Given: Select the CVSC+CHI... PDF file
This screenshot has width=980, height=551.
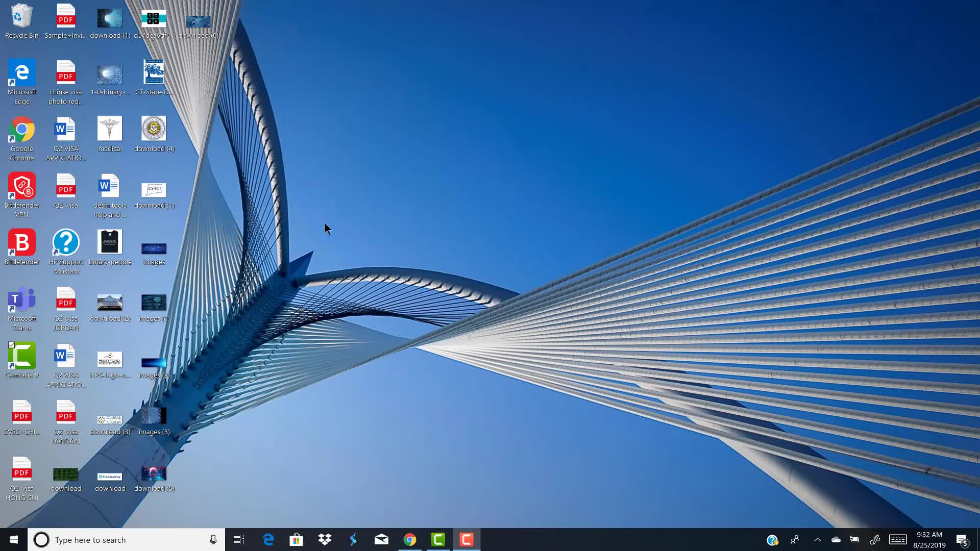Looking at the screenshot, I should coord(21,417).
